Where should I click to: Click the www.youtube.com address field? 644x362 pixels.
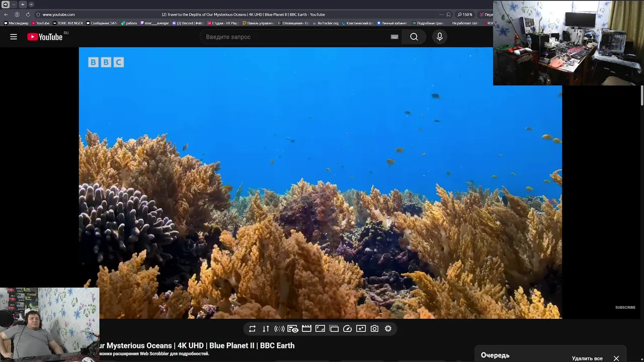click(58, 15)
